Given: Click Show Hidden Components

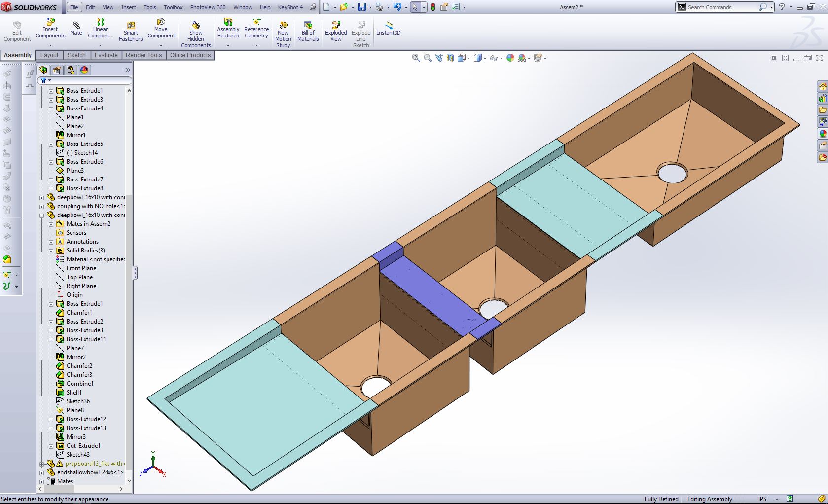Looking at the screenshot, I should (196, 34).
